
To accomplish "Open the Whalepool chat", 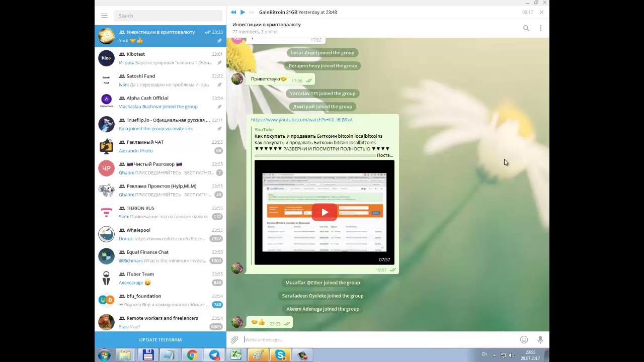I will pyautogui.click(x=160, y=234).
